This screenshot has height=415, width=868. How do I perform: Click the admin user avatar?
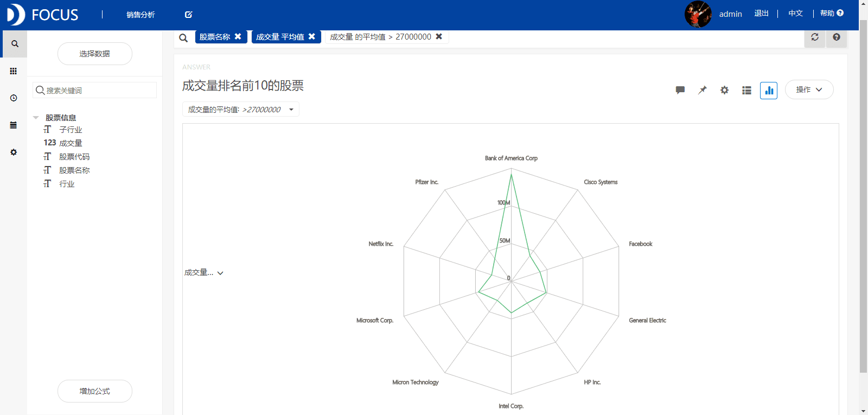[698, 14]
